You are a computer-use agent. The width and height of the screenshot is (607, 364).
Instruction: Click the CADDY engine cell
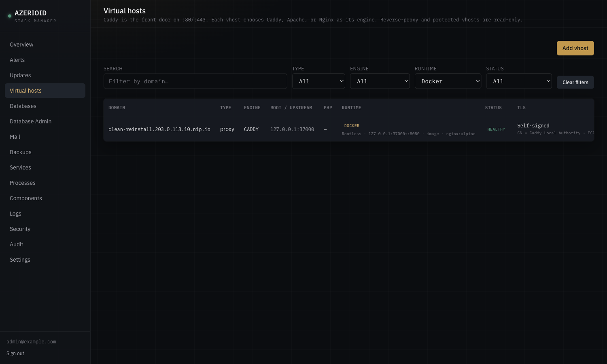251,129
